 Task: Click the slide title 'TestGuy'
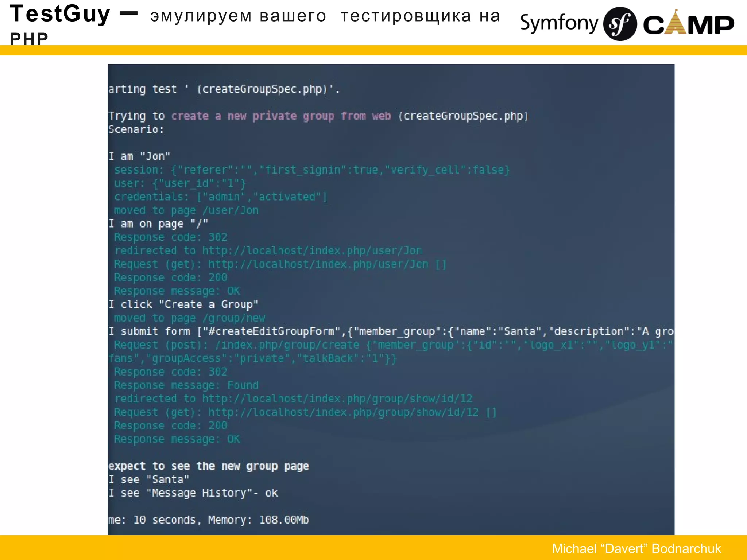click(60, 14)
